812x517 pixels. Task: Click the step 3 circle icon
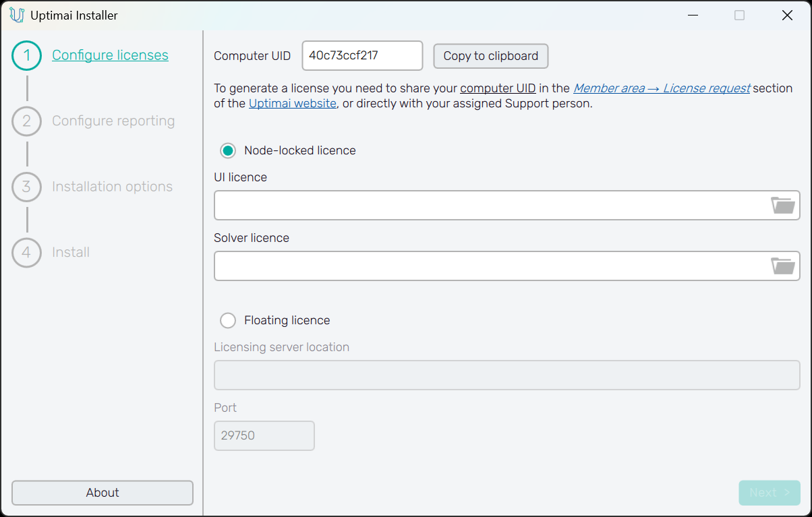pos(27,187)
